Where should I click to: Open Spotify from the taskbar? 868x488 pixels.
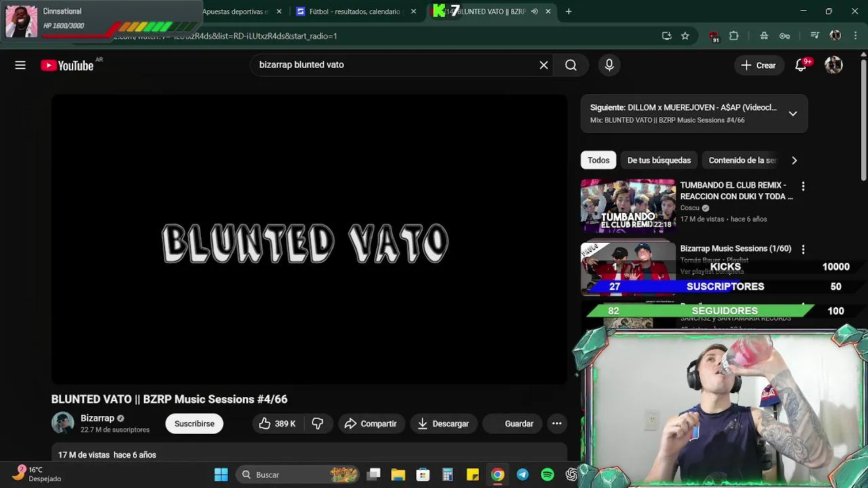(x=547, y=474)
